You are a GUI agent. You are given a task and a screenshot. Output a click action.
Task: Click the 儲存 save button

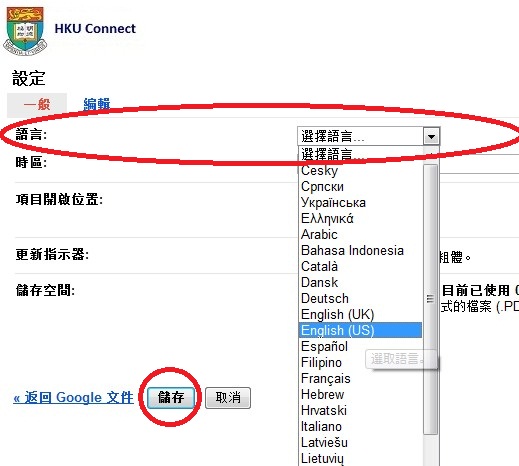[x=171, y=397]
